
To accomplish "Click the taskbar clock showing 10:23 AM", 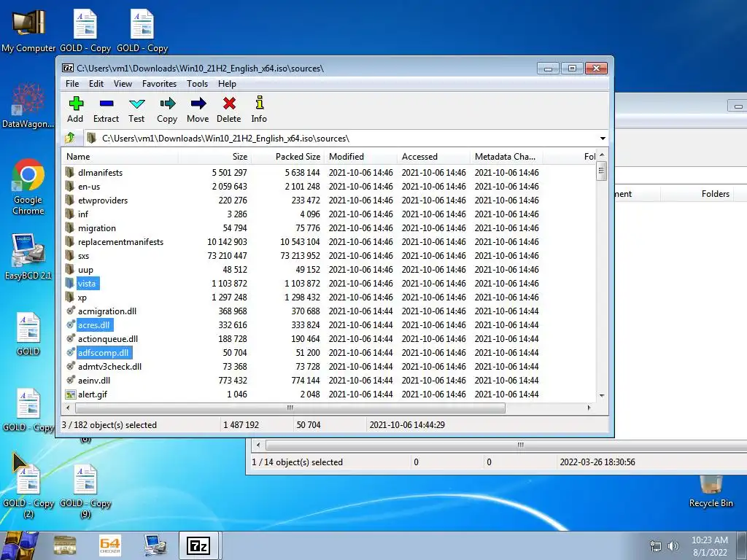I will point(709,545).
